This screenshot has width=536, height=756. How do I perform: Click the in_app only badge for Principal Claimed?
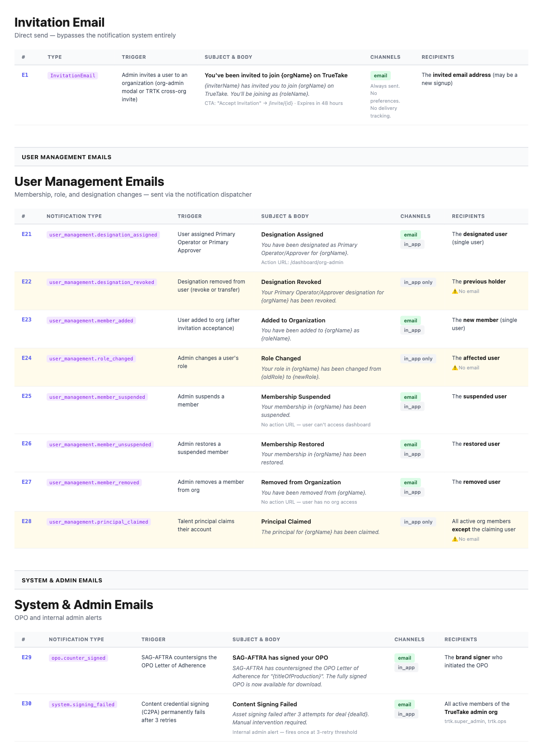pyautogui.click(x=418, y=522)
